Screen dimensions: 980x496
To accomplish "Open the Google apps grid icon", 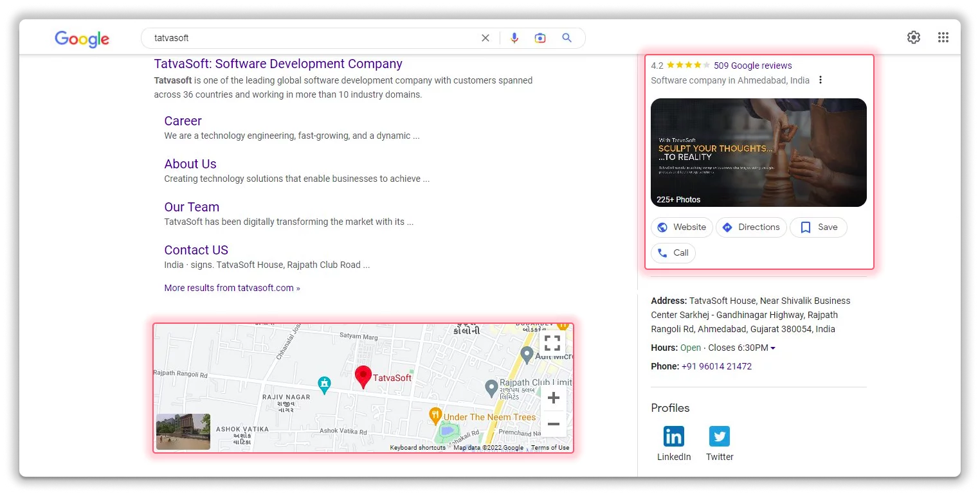I will pos(943,37).
